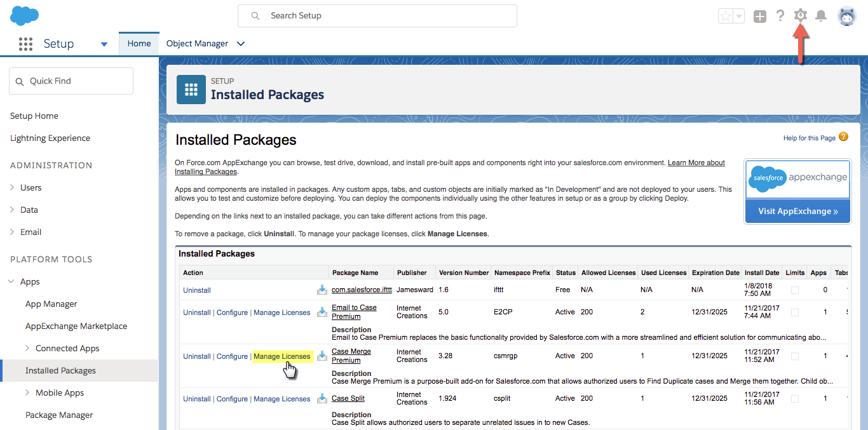Click the Quick Find field
The height and width of the screenshot is (430, 868).
coord(71,81)
